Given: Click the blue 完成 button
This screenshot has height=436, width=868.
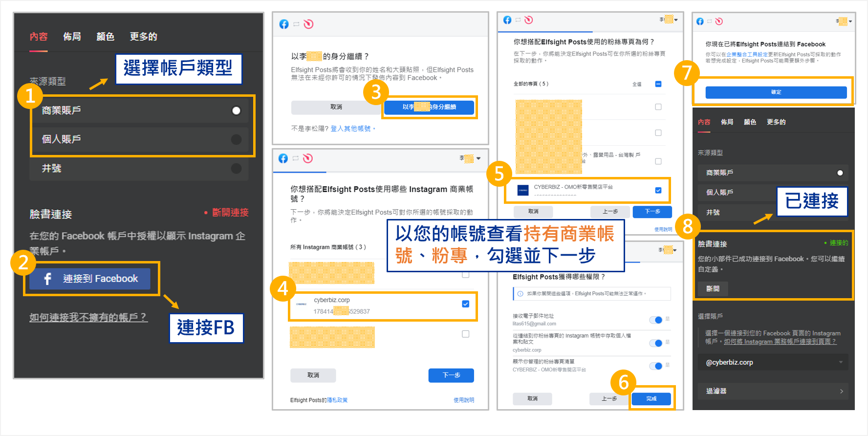Looking at the screenshot, I should click(651, 399).
